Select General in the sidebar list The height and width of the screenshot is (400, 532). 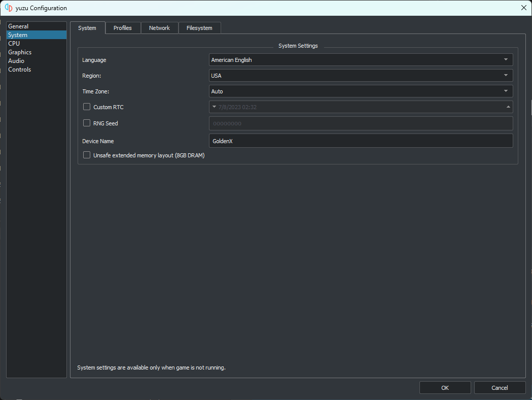pyautogui.click(x=18, y=26)
